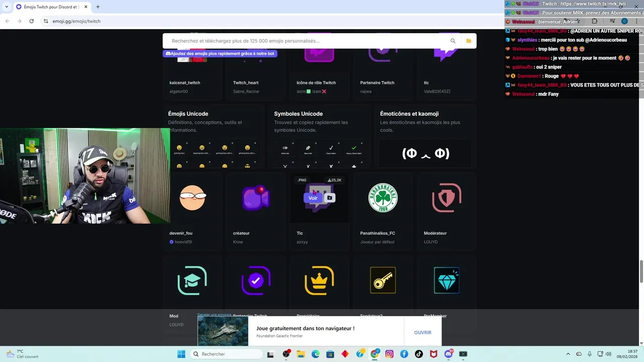Image resolution: width=644 pixels, height=362 pixels.
Task: Open the devenir_fou emoji thumbnail
Action: 193,198
